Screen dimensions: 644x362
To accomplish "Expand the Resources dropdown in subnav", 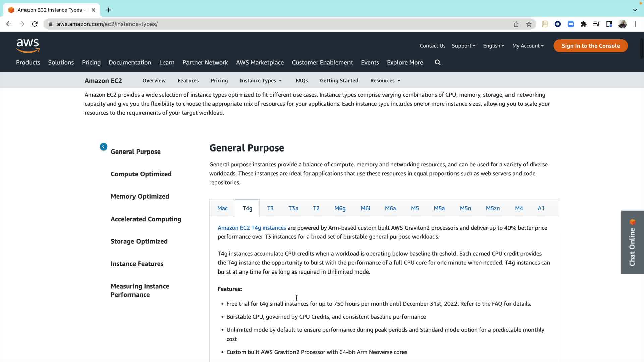I will tap(385, 81).
